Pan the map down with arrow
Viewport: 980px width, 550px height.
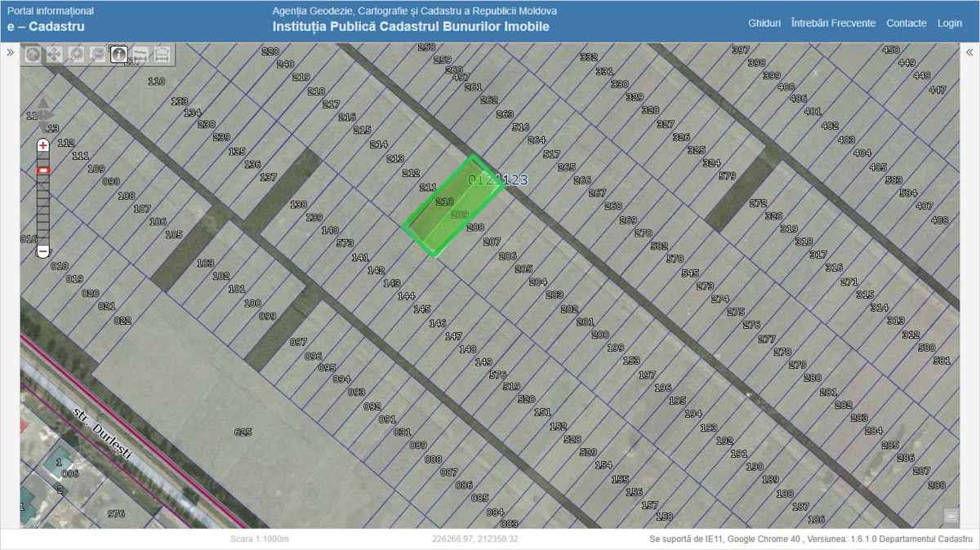(x=43, y=127)
